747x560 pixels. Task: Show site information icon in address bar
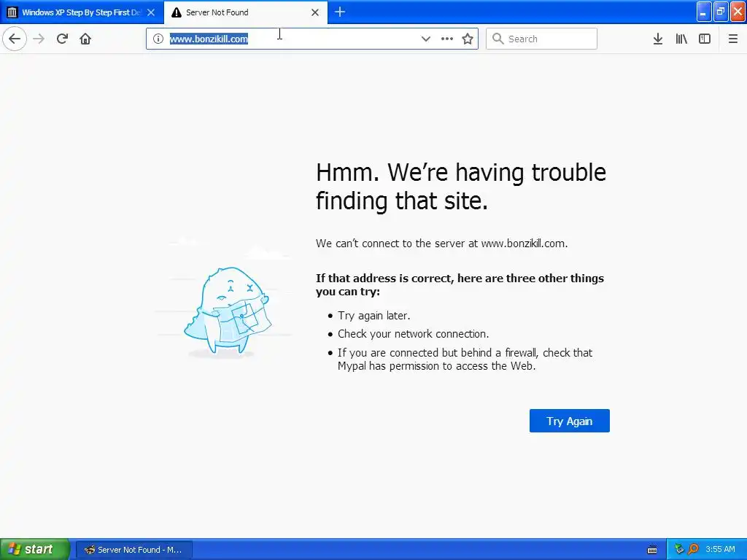click(158, 39)
